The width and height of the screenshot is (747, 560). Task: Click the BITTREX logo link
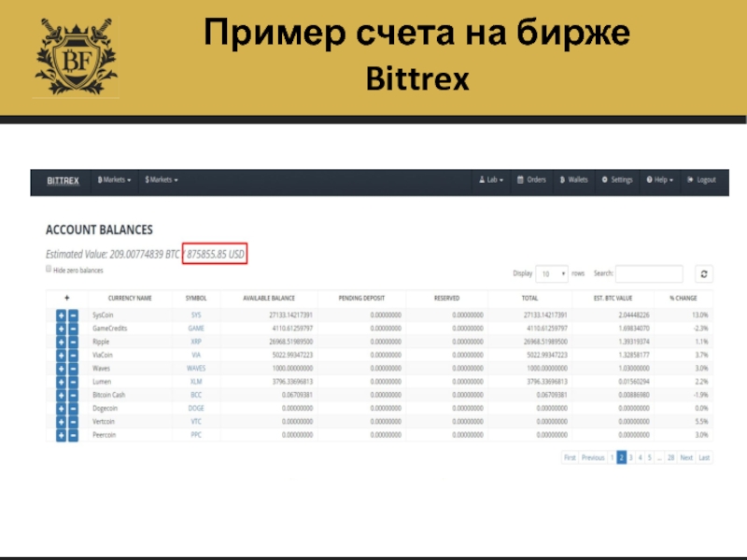[x=63, y=181]
